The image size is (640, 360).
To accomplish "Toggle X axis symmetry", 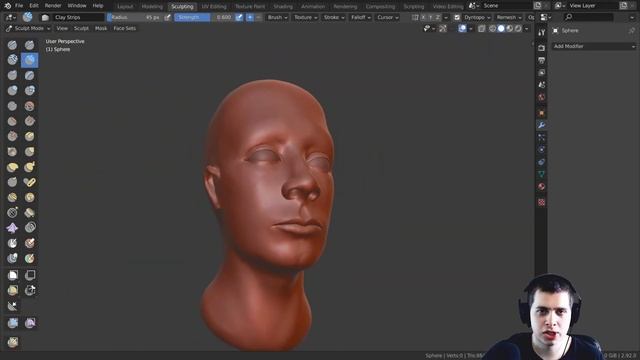I will tap(423, 17).
